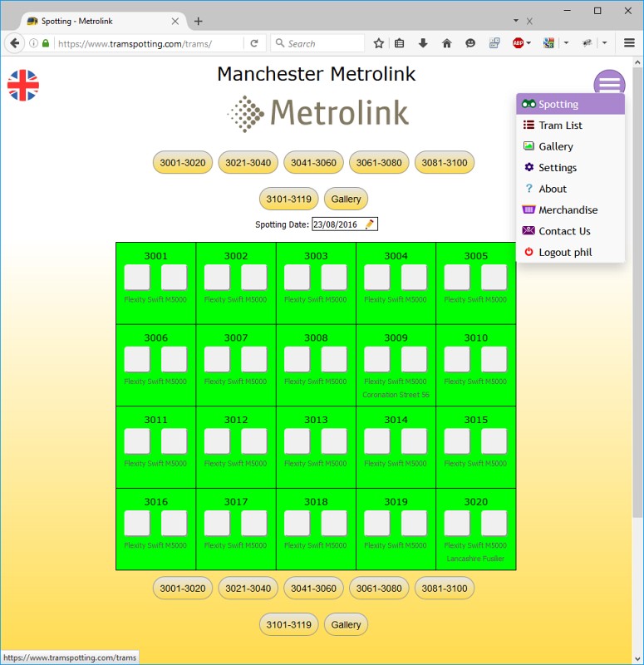Select top 3041-3060 range button
The height and width of the screenshot is (665, 644).
[313, 162]
